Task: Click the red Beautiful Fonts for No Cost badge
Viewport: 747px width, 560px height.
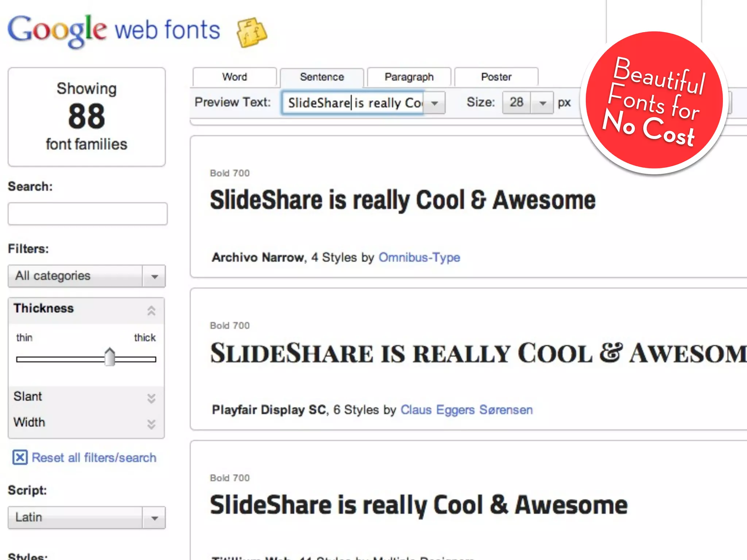Action: click(x=654, y=100)
